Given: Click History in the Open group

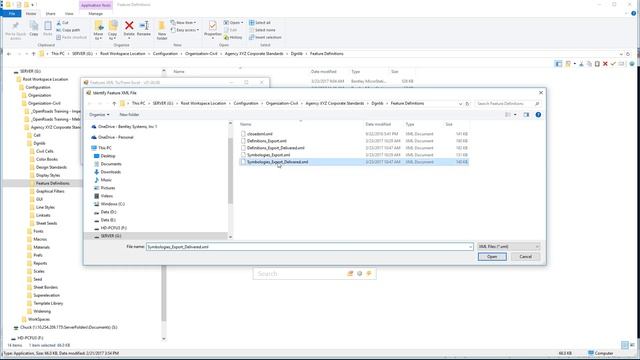Looking at the screenshot, I should tap(233, 38).
